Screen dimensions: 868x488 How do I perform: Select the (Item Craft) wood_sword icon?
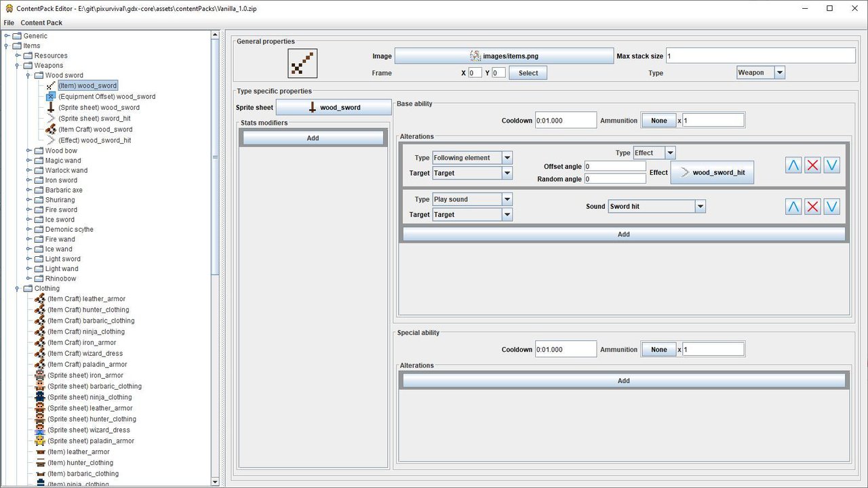pyautogui.click(x=51, y=129)
